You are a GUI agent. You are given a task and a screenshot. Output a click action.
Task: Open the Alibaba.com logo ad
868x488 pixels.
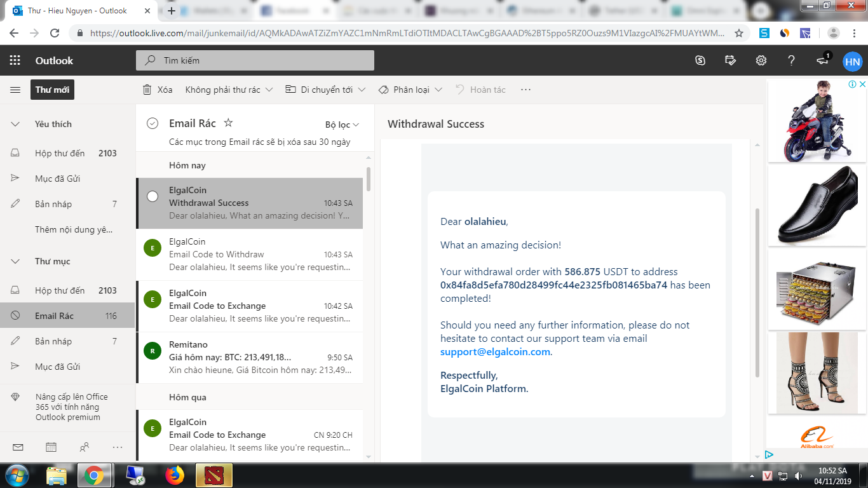817,437
